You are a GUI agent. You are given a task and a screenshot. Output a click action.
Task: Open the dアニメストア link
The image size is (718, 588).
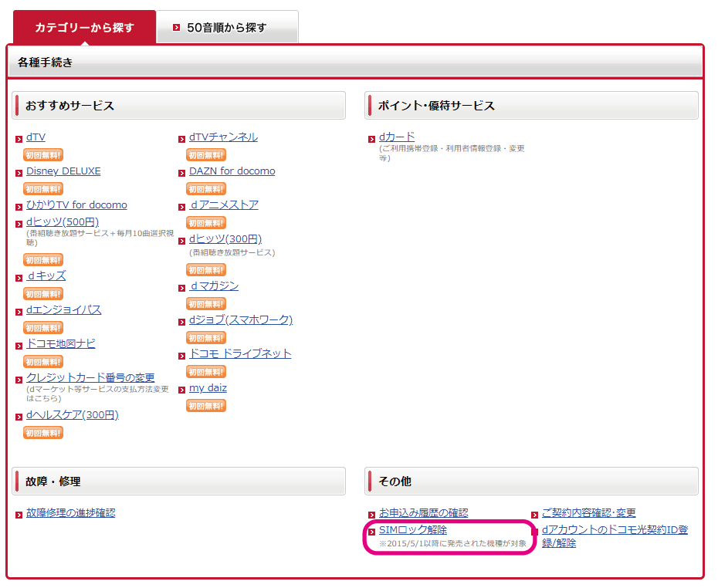click(223, 205)
